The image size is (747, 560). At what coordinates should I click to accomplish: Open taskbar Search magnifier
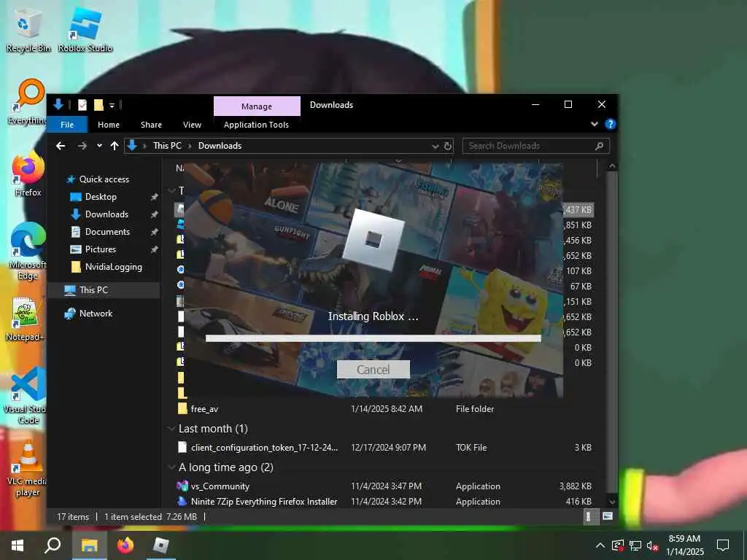pyautogui.click(x=53, y=545)
